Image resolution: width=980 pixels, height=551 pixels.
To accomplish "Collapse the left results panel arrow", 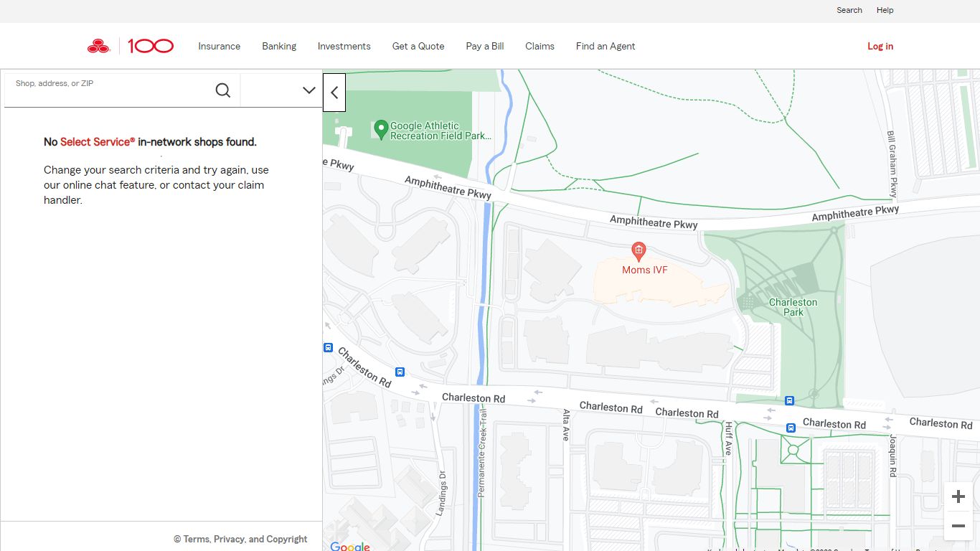I will point(334,93).
